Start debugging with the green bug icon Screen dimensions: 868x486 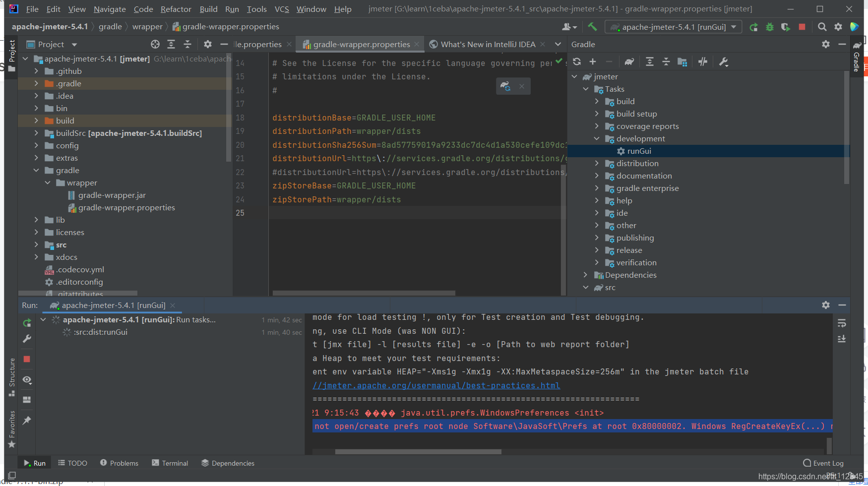click(x=770, y=27)
